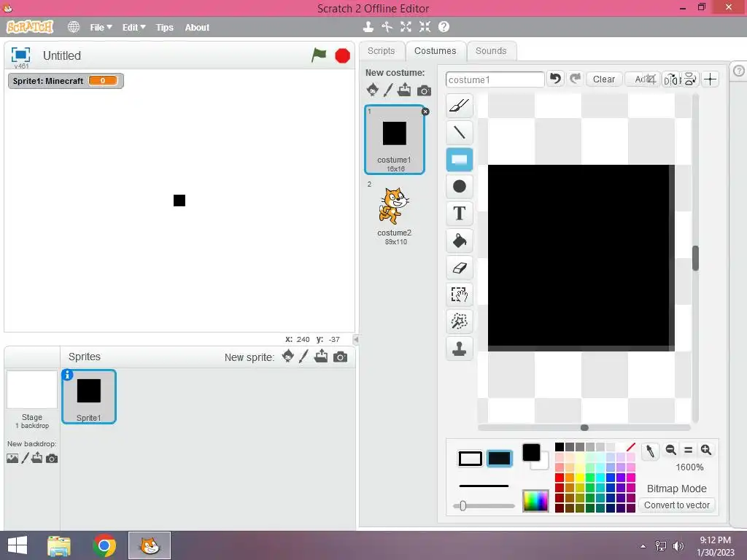Open sprite info on Sprite1
The height and width of the screenshot is (560, 747).
click(x=68, y=375)
